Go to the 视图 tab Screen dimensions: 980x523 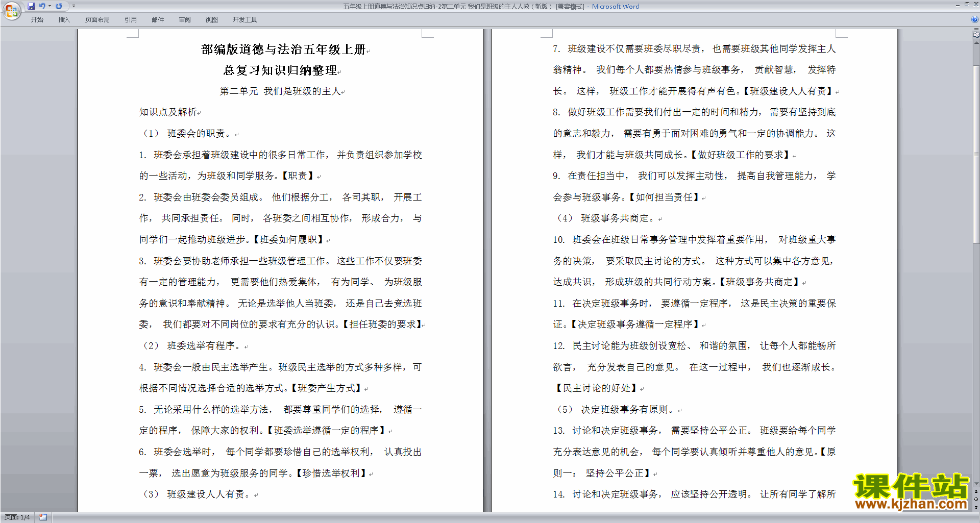[211, 20]
